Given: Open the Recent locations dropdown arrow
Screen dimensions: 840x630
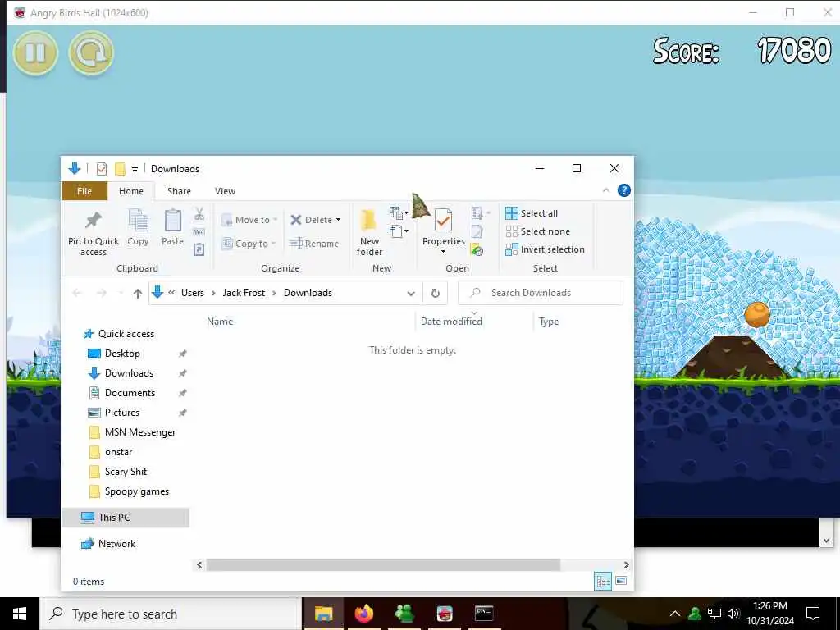Looking at the screenshot, I should tap(121, 293).
